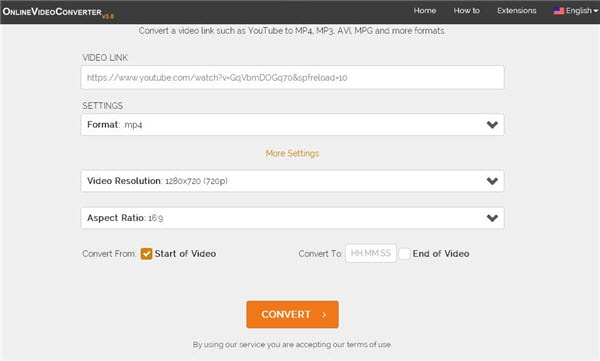Open the How to page
Screen dimensions: 600x361
pyautogui.click(x=466, y=11)
